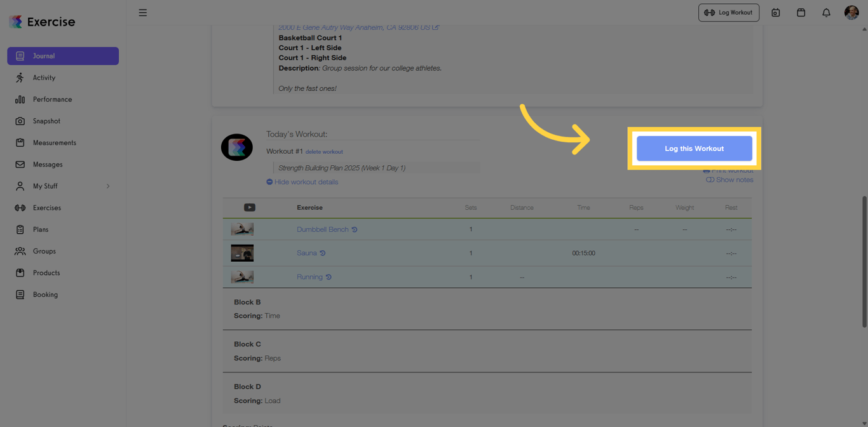
Task: Open the calendar icon in the top bar
Action: pos(801,12)
